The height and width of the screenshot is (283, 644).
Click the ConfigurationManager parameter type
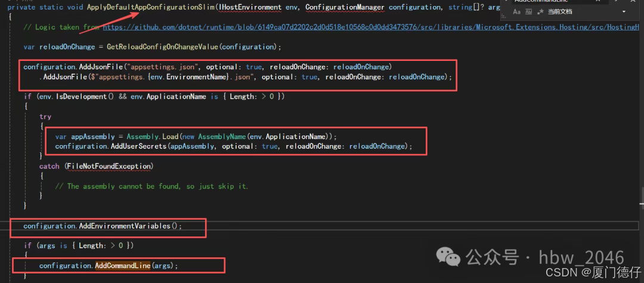click(x=345, y=7)
